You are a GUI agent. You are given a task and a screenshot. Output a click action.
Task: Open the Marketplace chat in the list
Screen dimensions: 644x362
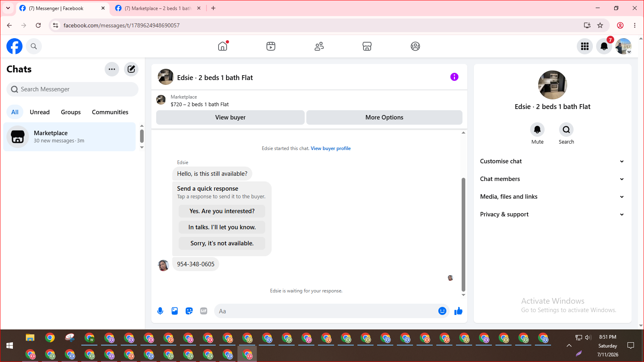[70, 137]
